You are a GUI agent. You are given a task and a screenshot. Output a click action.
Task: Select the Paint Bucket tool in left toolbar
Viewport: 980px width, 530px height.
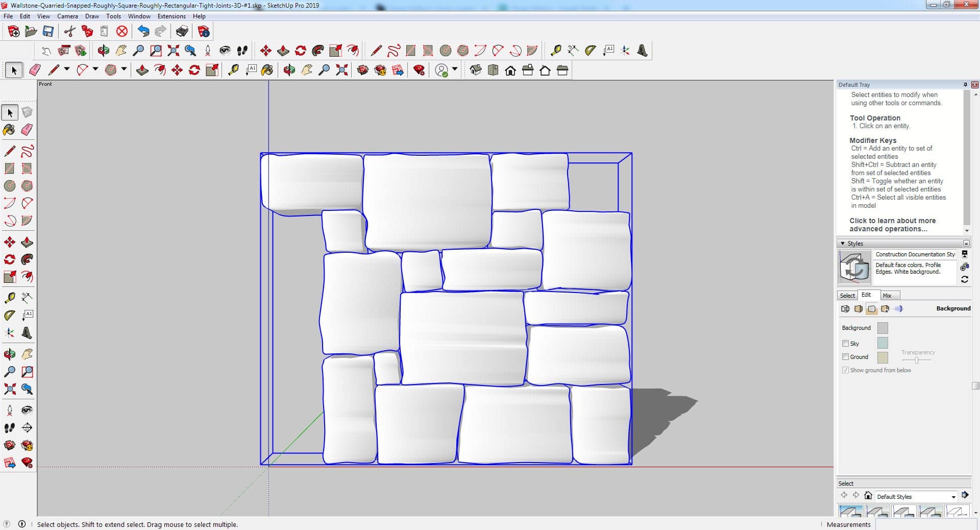[x=9, y=130]
